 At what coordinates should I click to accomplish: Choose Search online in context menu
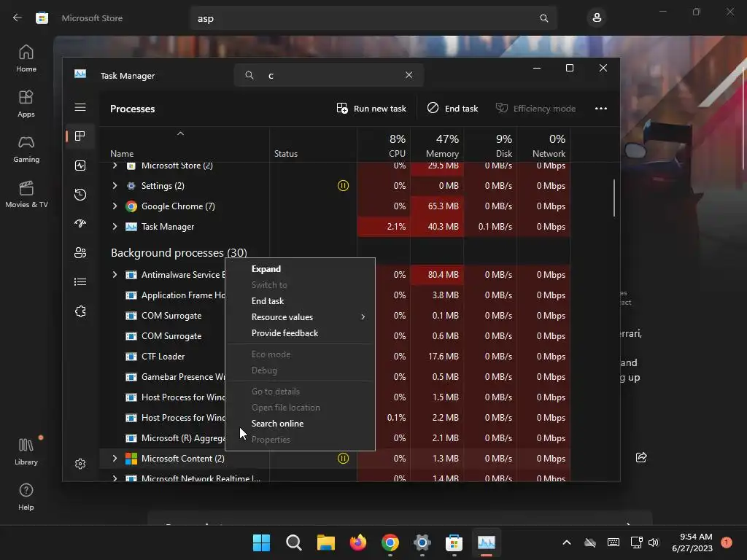click(x=300, y=424)
